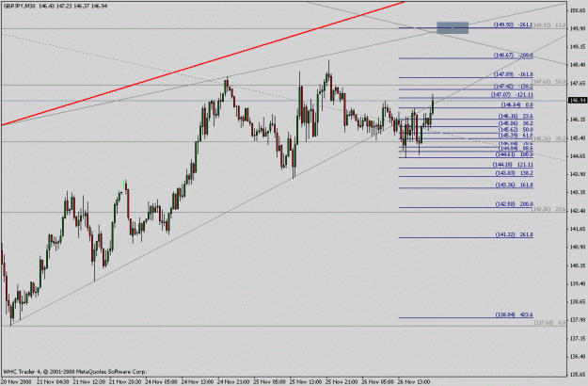Click the (143.83) 138.2 Fibonacci label

click(514, 173)
